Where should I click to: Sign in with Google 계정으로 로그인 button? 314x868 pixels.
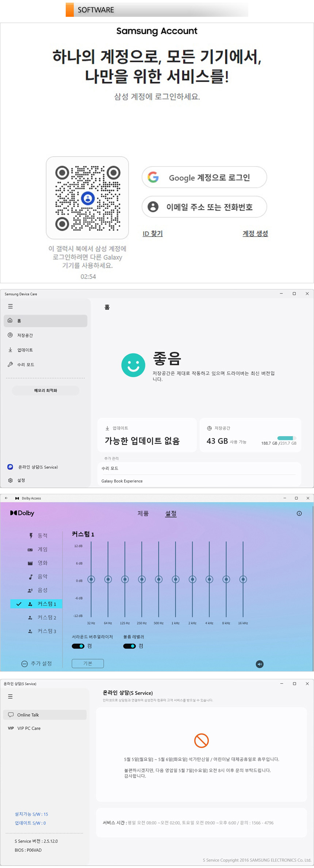[204, 177]
